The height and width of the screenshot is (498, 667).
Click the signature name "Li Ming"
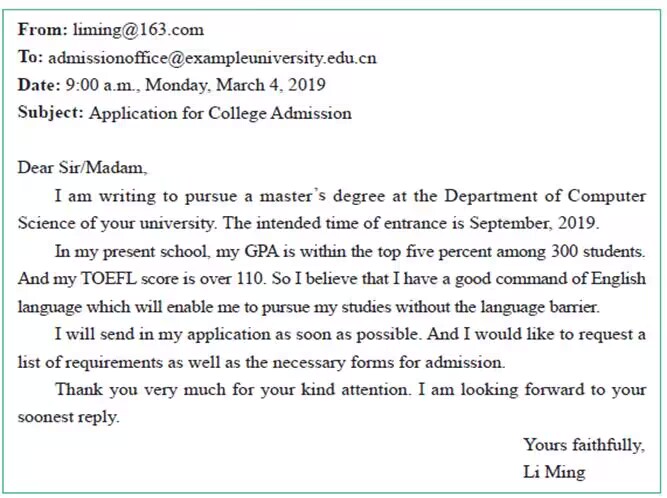click(553, 472)
